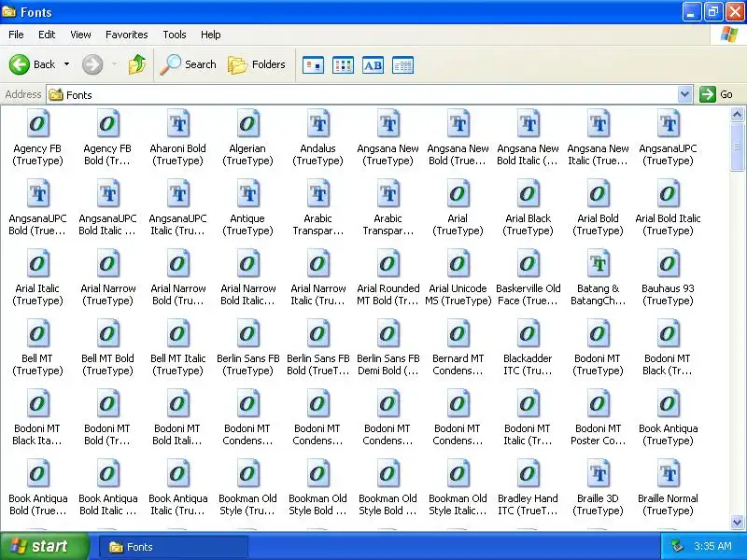
Task: Switch to Details view
Action: click(x=403, y=64)
